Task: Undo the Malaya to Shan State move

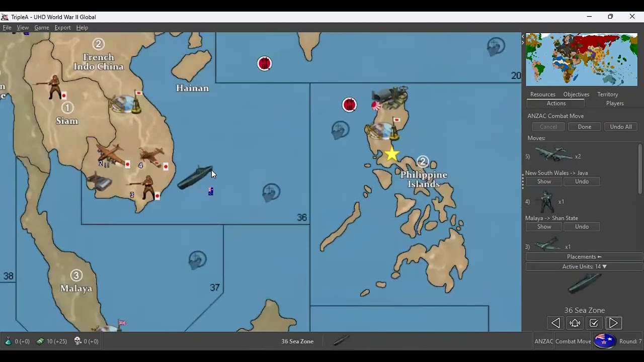Action: click(x=582, y=227)
